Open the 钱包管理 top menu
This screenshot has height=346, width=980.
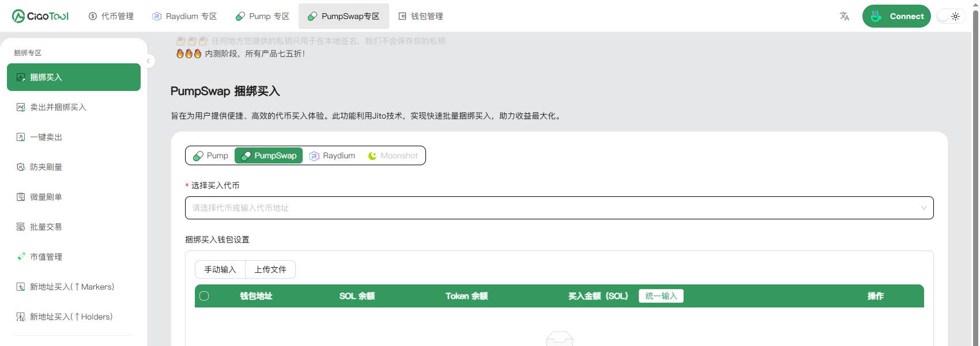(x=421, y=16)
